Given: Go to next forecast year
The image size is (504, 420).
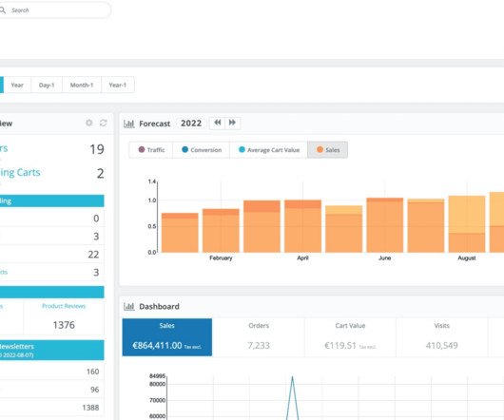Looking at the screenshot, I should (x=232, y=123).
